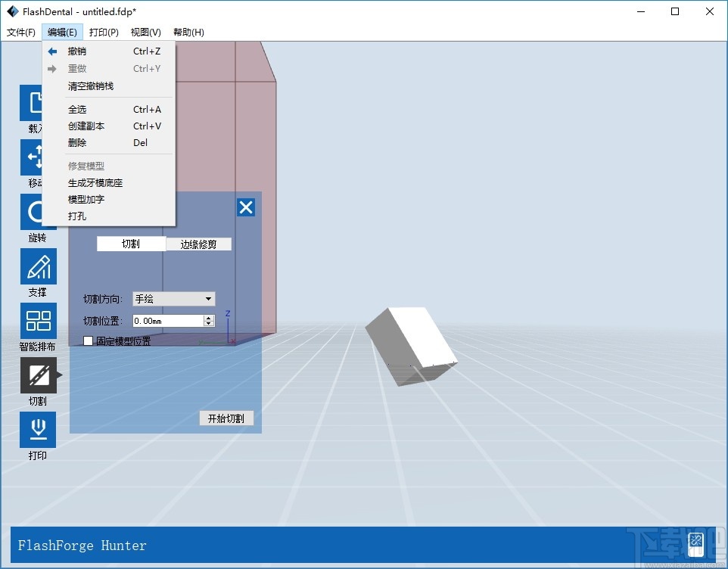
Task: Open the 支撑 (Support) tool
Action: tap(38, 266)
